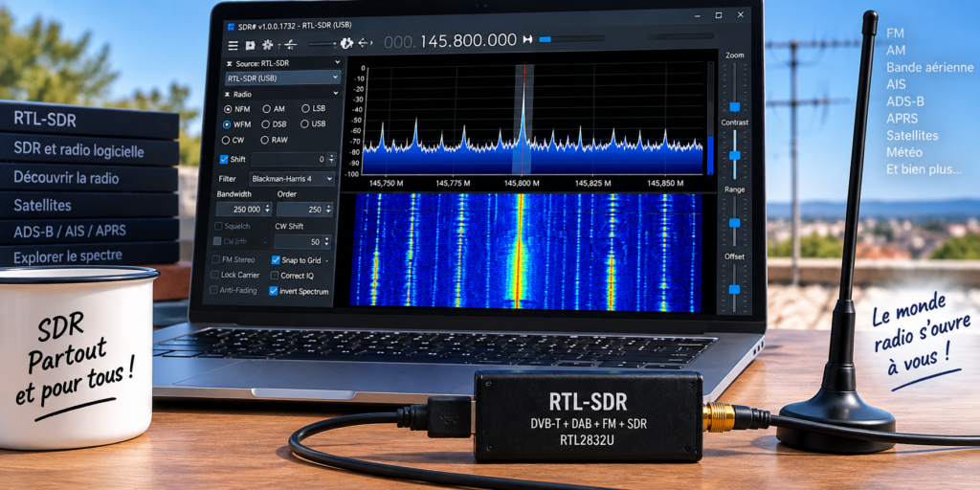Untick the Invert Spectrum checkbox
980x490 pixels.
[x=273, y=291]
